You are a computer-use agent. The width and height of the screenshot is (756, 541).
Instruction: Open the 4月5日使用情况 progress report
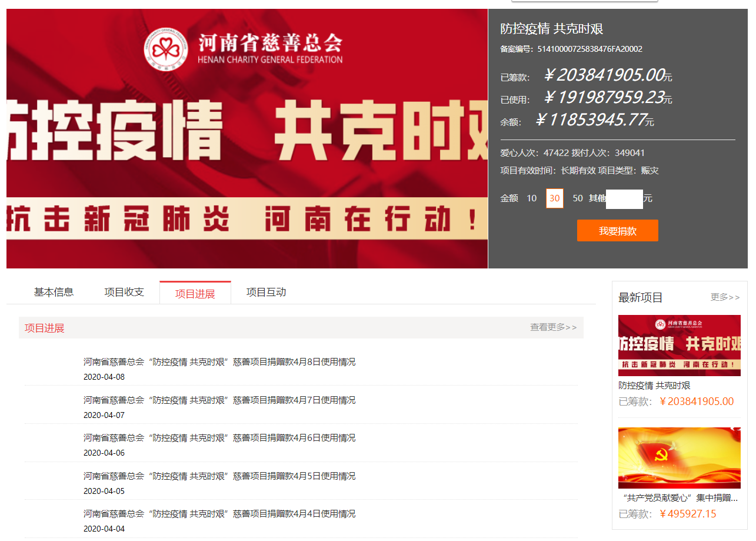(x=219, y=476)
